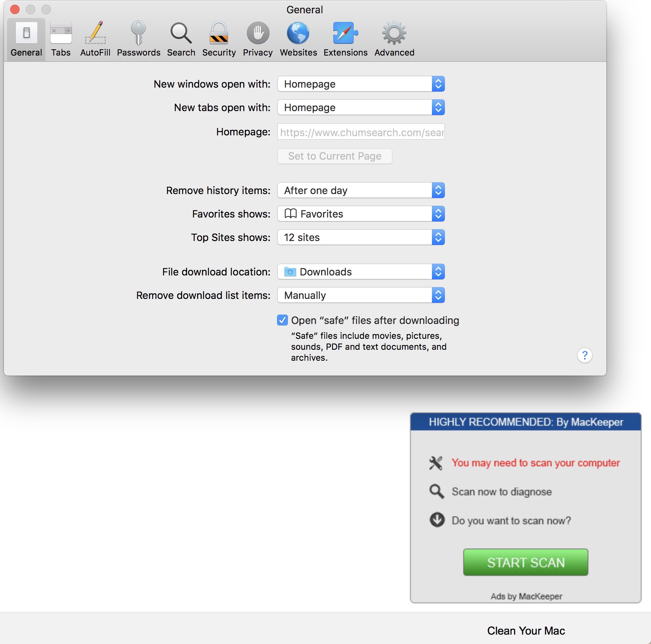Open the Extensions puzzle piece icon
This screenshot has height=644, width=651.
coord(345,33)
